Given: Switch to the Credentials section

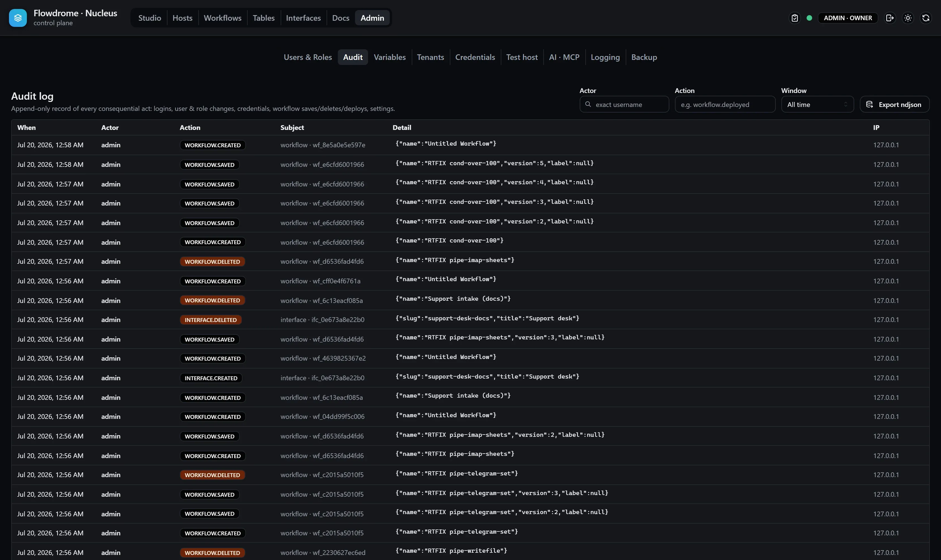Looking at the screenshot, I should coord(475,57).
